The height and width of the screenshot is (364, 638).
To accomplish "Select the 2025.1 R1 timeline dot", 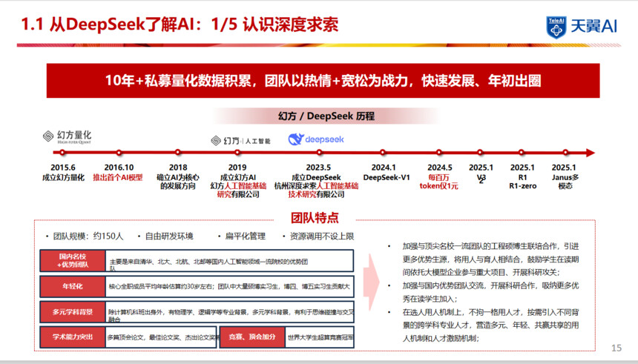I will [522, 153].
